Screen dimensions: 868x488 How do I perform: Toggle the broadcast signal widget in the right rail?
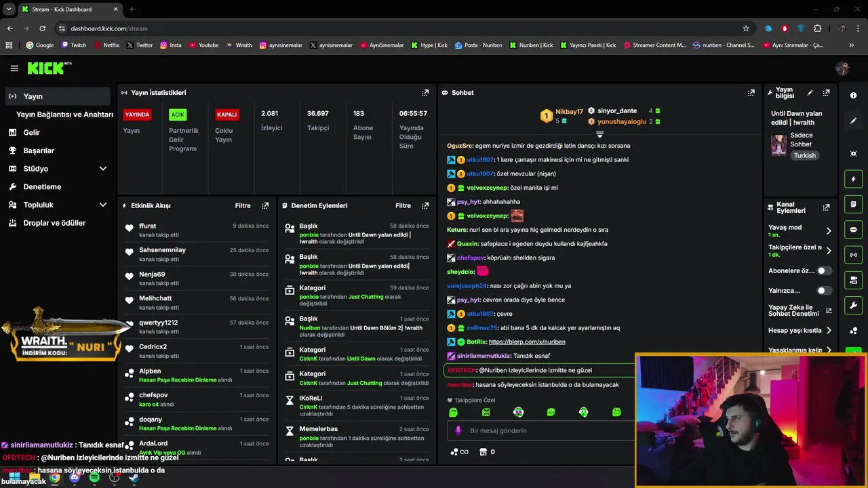coord(853,255)
